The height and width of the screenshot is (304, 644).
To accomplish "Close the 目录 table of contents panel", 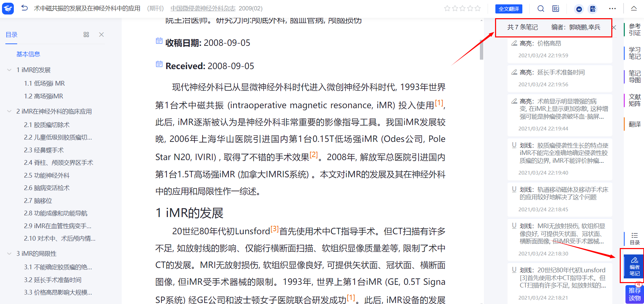I will point(101,35).
